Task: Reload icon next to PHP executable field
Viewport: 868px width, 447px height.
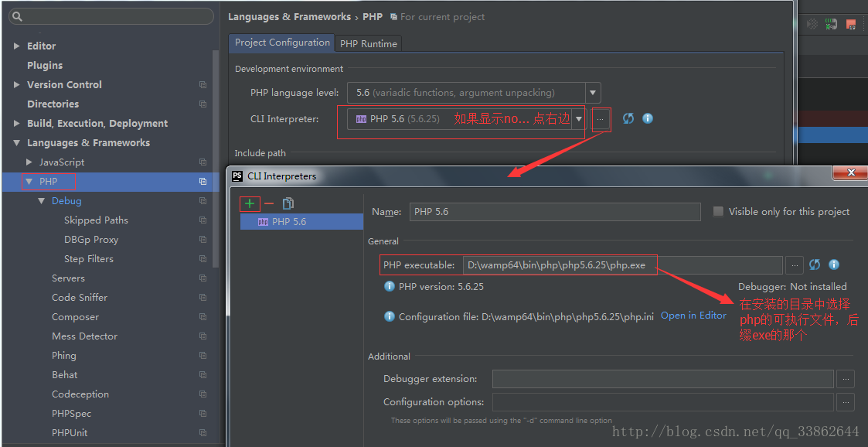Action: click(815, 264)
